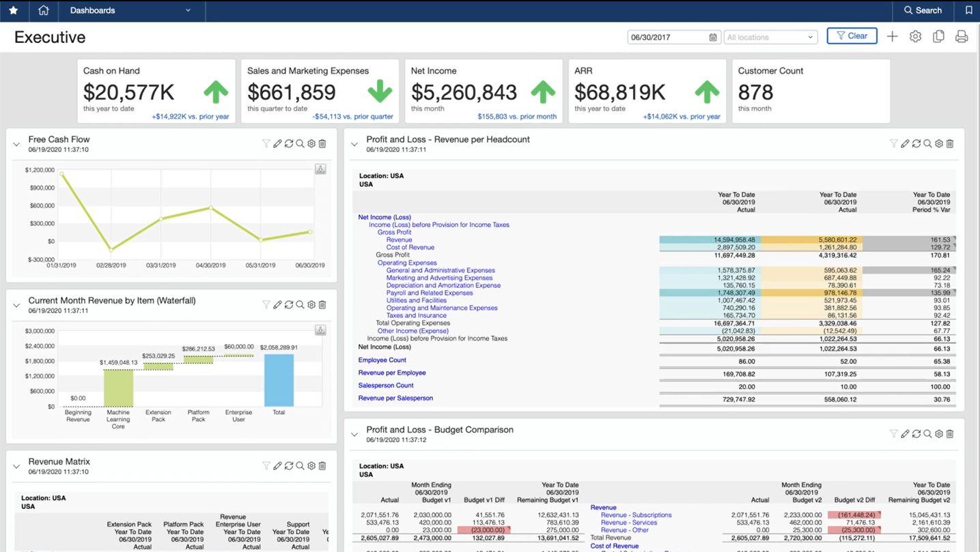The image size is (980, 552).
Task: Refresh the Free Cash Flow chart
Action: 289,143
